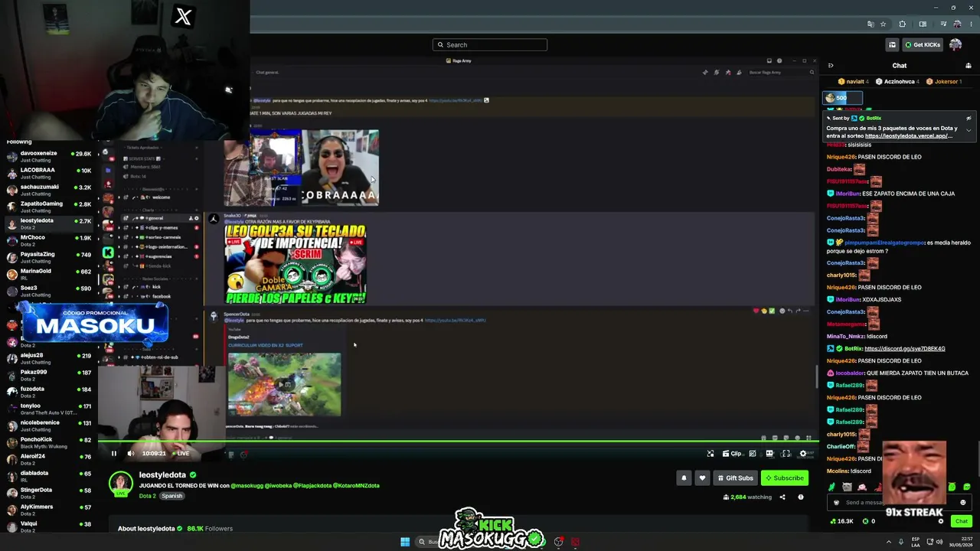Open AlyKimmers channel in sidebar
The image size is (980, 551).
tap(50, 510)
